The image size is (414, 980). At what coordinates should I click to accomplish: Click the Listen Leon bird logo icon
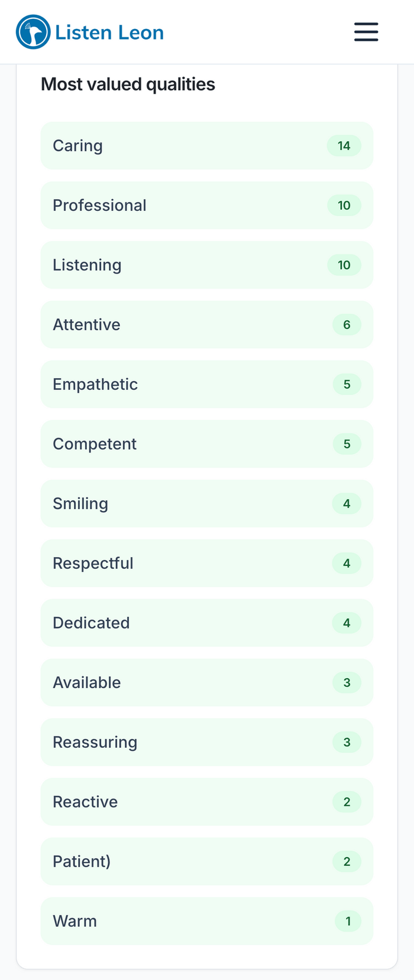33,32
